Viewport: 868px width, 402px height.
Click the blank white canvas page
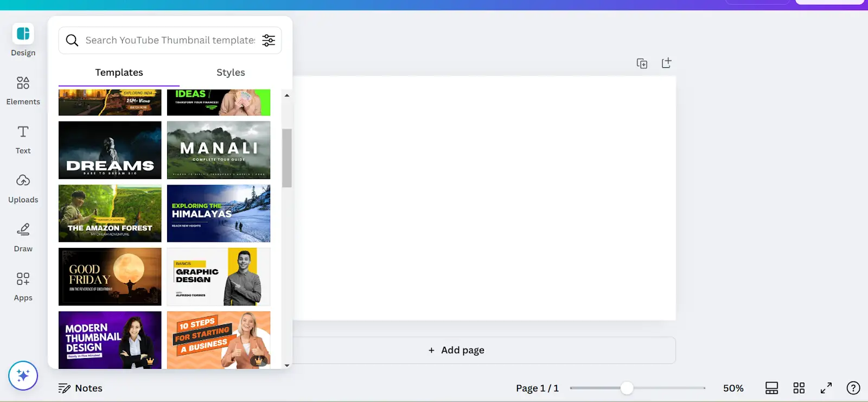(484, 198)
